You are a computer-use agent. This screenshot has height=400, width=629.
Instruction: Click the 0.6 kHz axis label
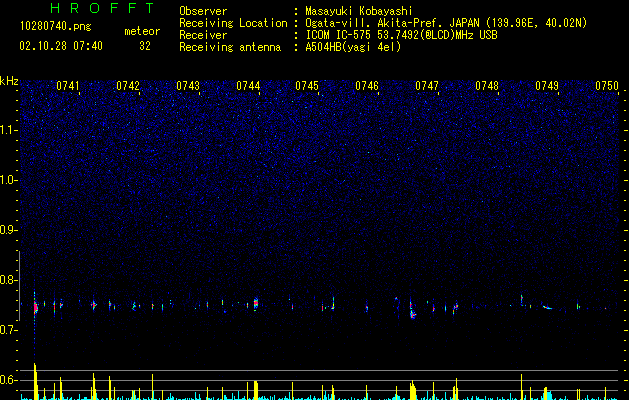pos(8,380)
